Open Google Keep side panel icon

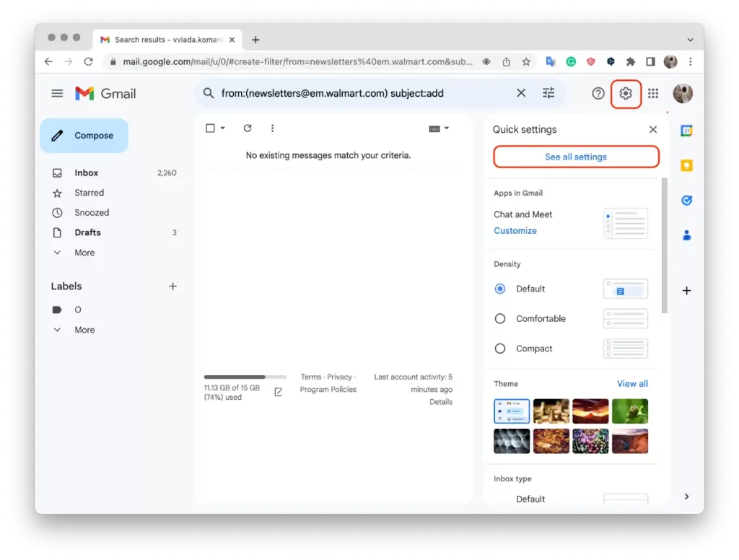[x=686, y=165]
